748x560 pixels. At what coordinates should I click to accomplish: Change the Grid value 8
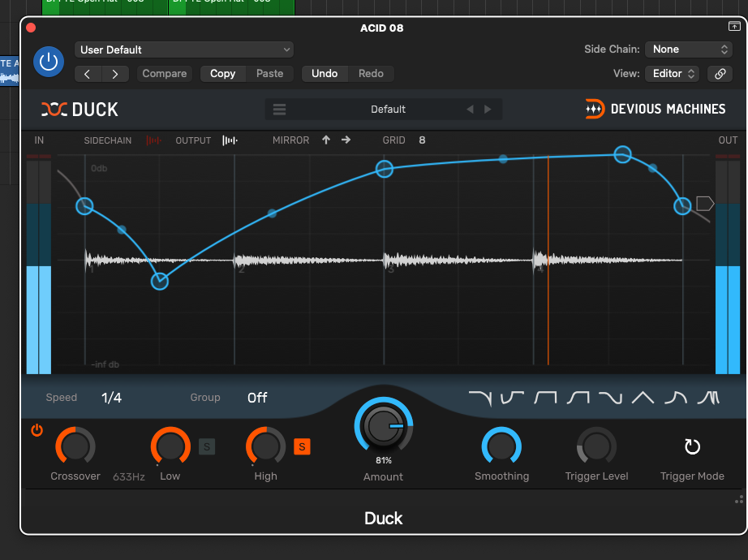pyautogui.click(x=422, y=140)
